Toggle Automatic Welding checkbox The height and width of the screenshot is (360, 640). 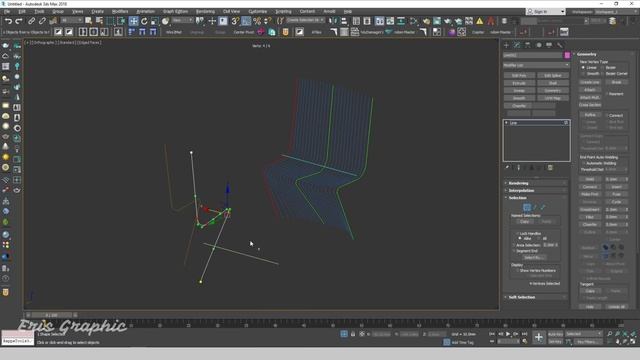tap(584, 163)
